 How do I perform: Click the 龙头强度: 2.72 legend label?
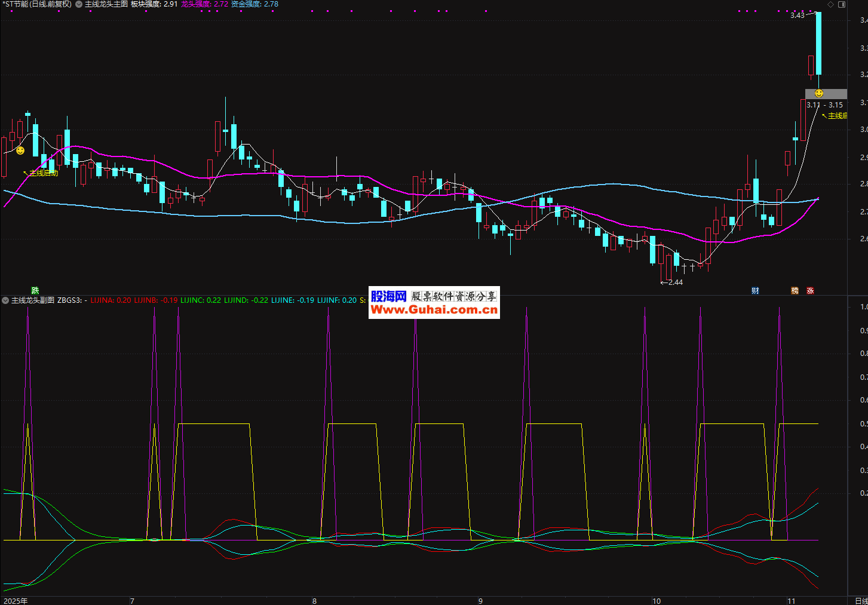coord(204,4)
